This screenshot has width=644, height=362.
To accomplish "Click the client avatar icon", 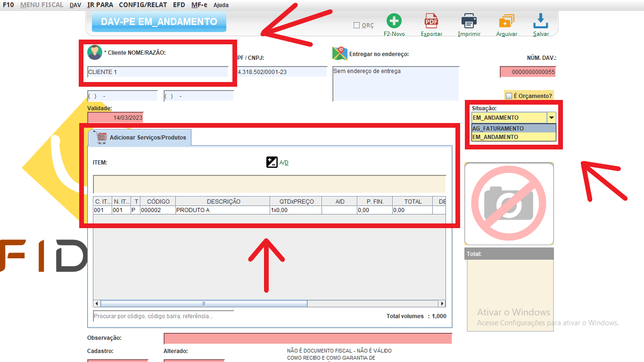I will [x=95, y=52].
